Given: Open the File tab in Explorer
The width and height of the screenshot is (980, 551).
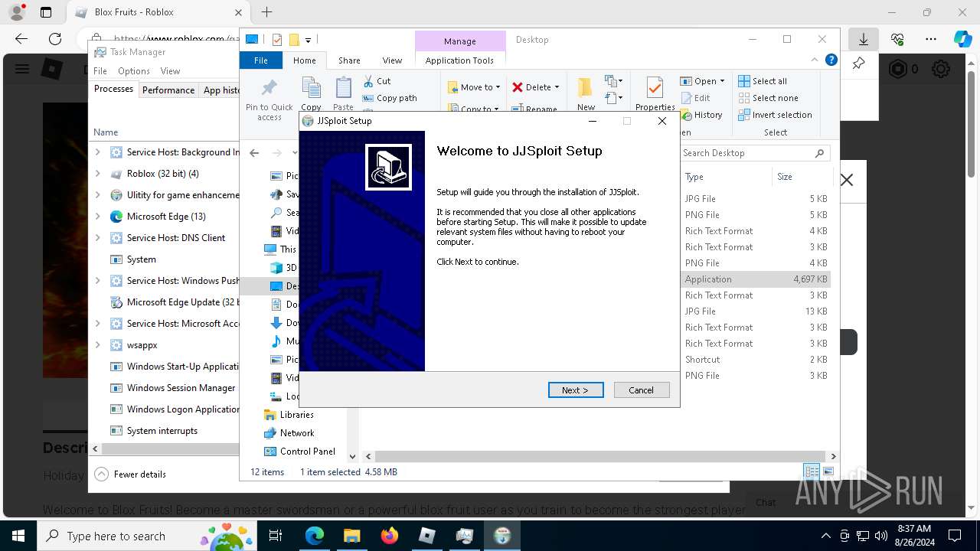Looking at the screenshot, I should tap(261, 60).
